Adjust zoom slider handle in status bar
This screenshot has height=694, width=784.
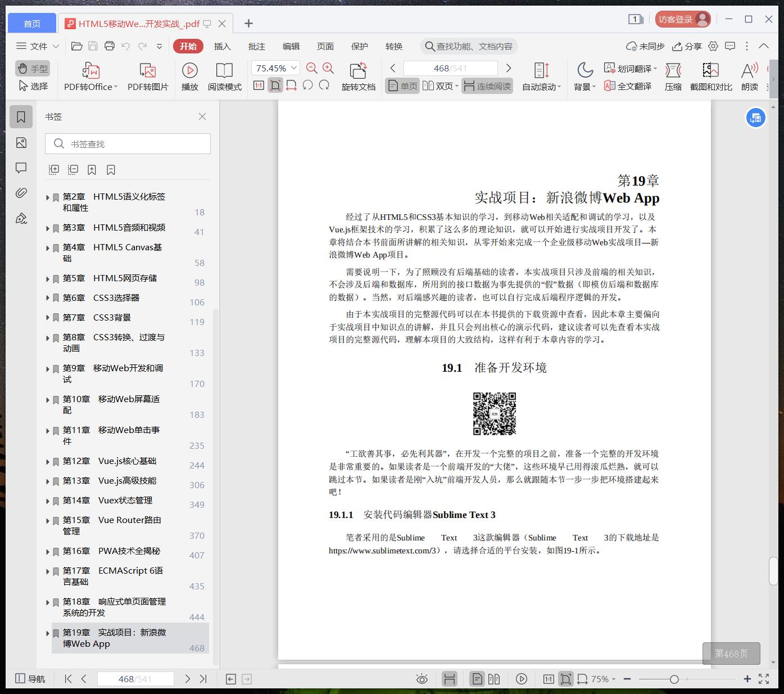coord(674,679)
